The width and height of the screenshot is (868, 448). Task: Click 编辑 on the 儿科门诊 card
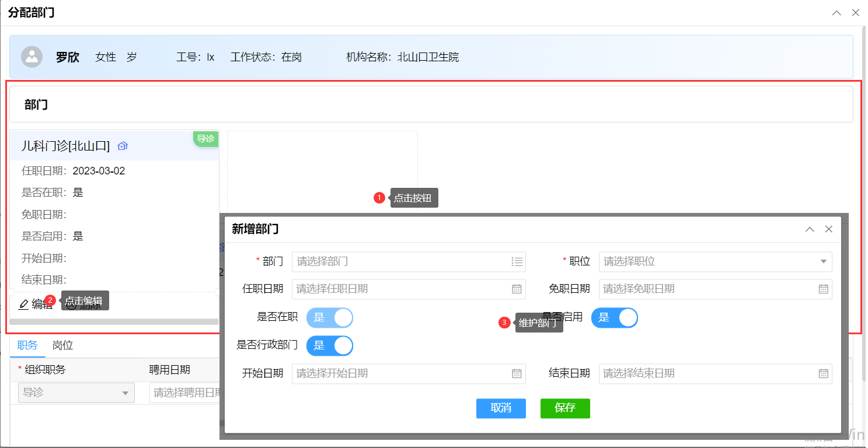pyautogui.click(x=36, y=304)
